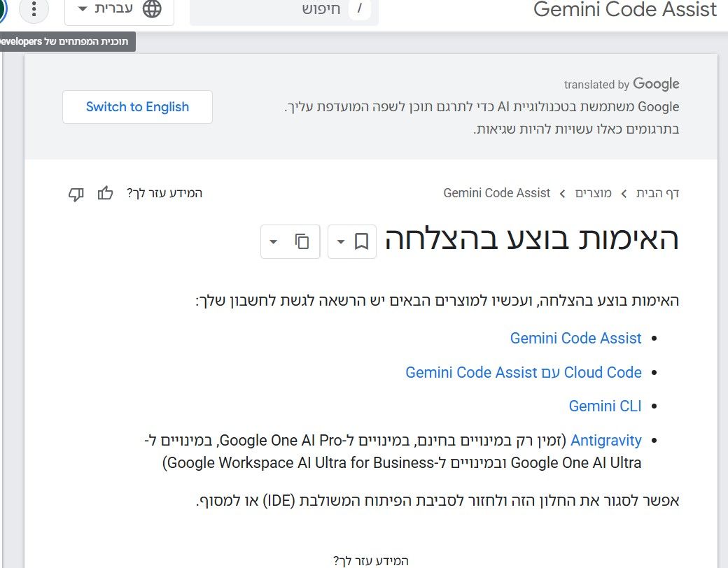The height and width of the screenshot is (568, 728).
Task: Open the Antigravity link
Action: [606, 441]
